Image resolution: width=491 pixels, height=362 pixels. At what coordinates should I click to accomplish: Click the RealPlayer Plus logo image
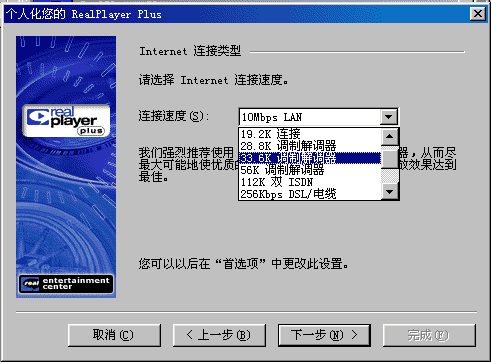pos(66,121)
